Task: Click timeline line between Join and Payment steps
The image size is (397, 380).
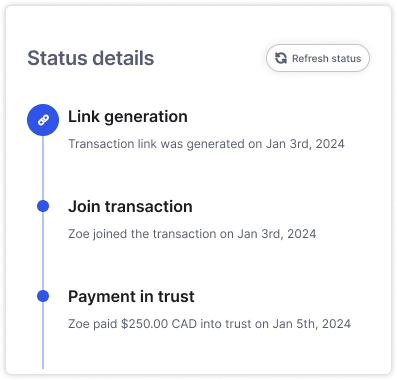Action: point(43,251)
